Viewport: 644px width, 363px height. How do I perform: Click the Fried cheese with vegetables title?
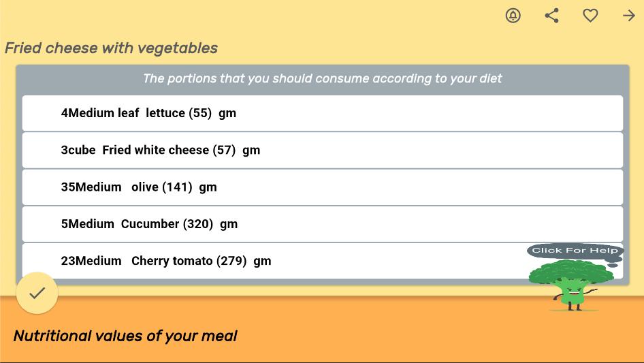click(x=111, y=48)
